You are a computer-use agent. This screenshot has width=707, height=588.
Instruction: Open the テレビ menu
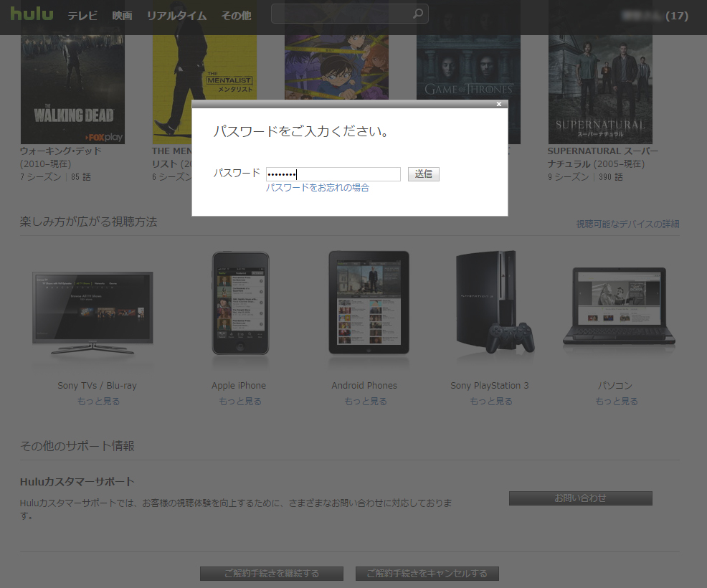coord(82,16)
